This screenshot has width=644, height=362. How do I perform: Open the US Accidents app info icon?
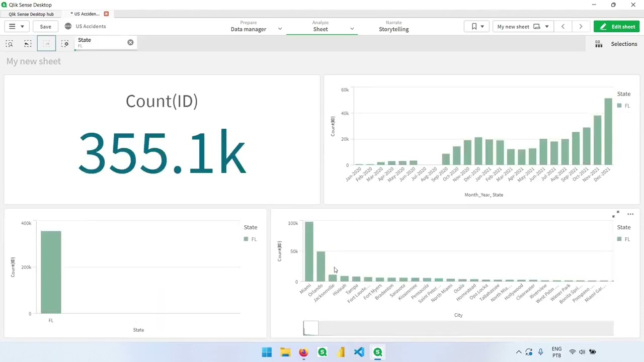tap(68, 26)
